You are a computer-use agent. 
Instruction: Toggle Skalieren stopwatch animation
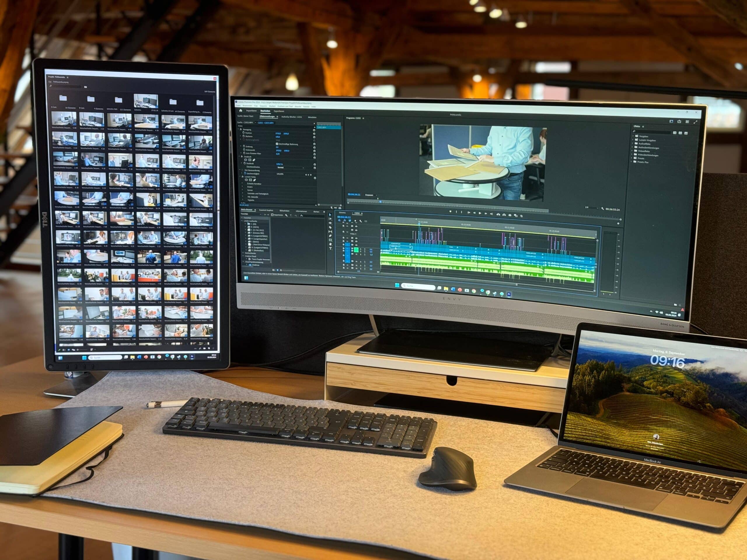(243, 136)
